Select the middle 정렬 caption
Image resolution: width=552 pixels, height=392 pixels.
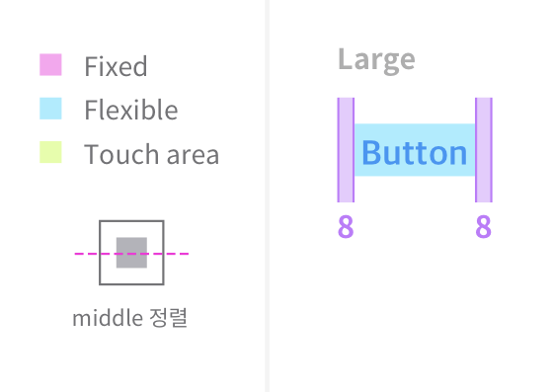tap(130, 317)
